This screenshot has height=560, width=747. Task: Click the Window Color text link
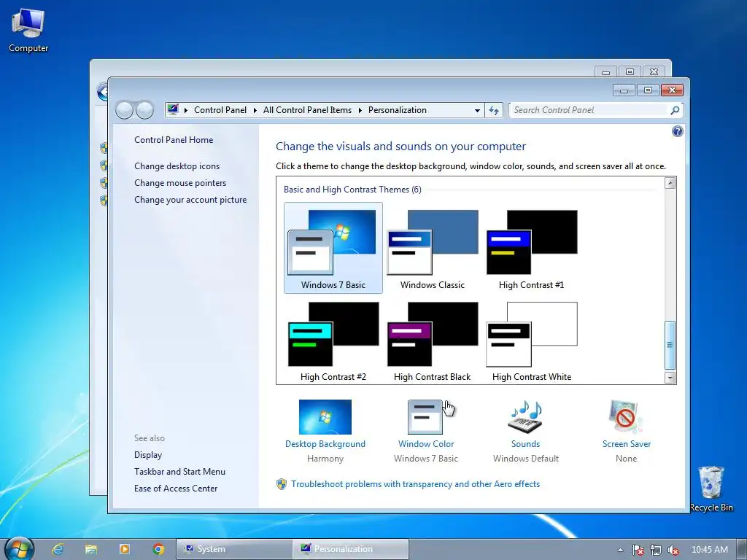pyautogui.click(x=426, y=444)
